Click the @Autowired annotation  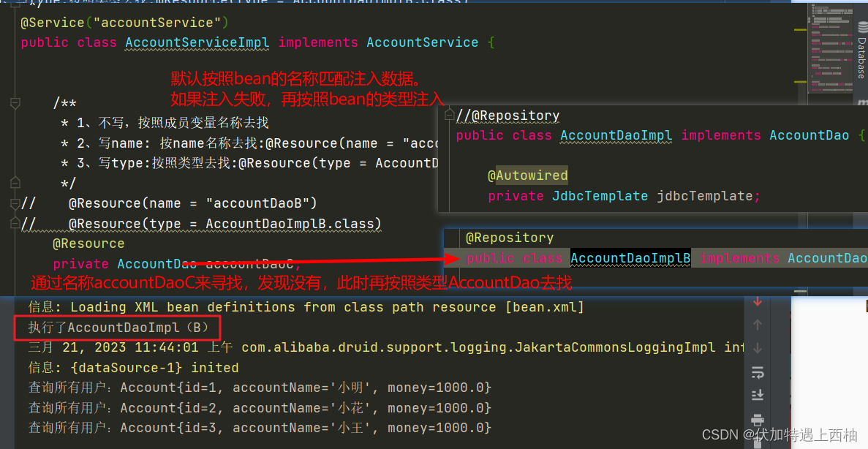click(527, 176)
